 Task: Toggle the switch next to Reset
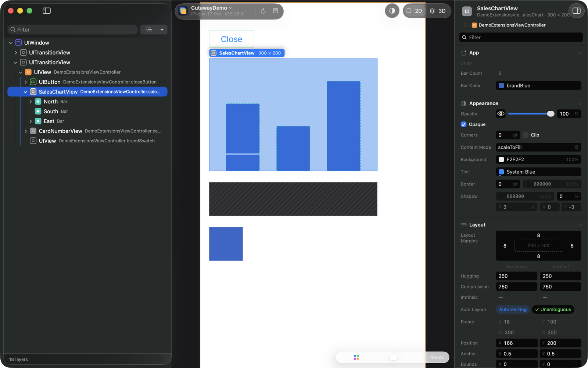click(394, 357)
